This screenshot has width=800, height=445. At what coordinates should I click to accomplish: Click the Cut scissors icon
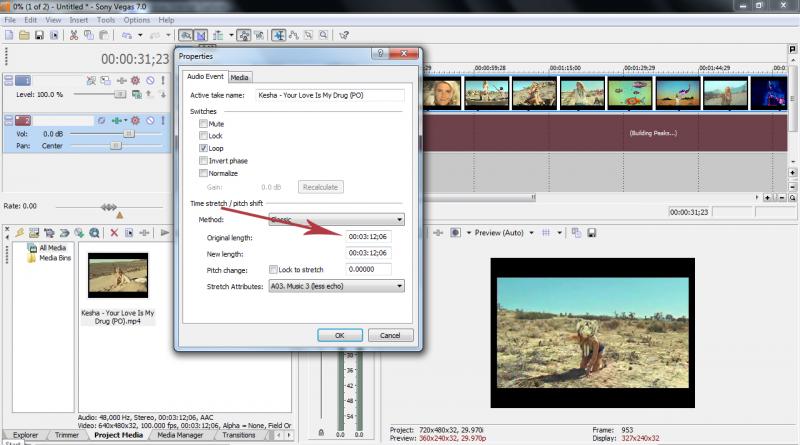(x=73, y=35)
